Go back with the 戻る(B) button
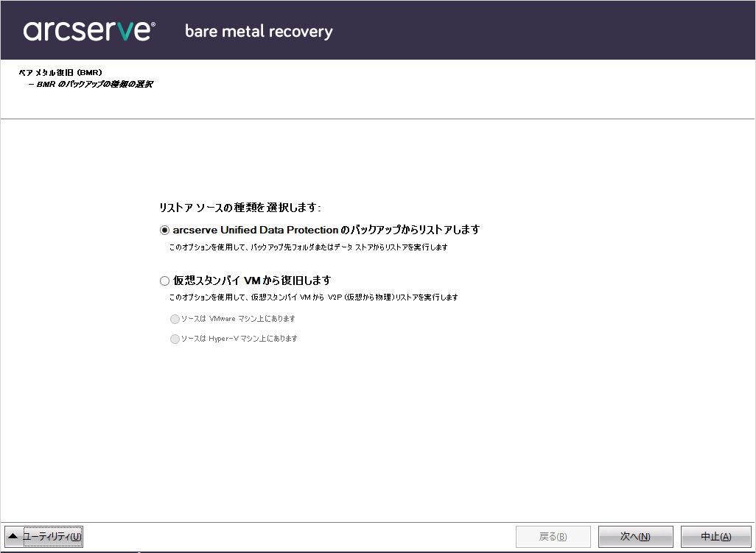Screen dimensions: 756x553 553,536
